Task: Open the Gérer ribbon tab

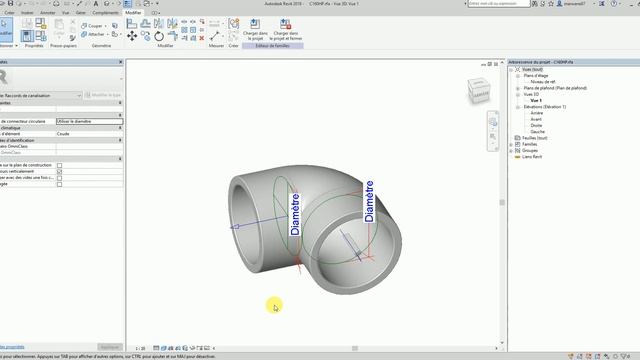Action: point(81,13)
